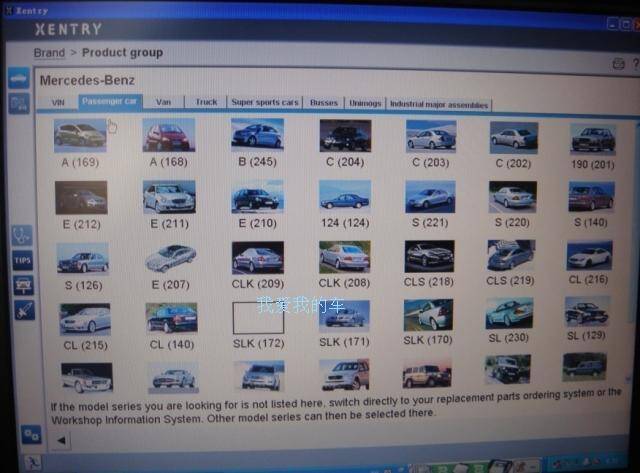Pick the S (221) model
The width and height of the screenshot is (640, 473).
tap(430, 197)
